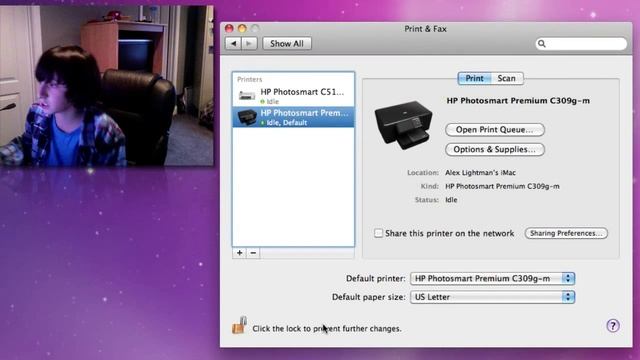Switch to the Scan tab
This screenshot has height=360, width=640.
pyautogui.click(x=507, y=78)
